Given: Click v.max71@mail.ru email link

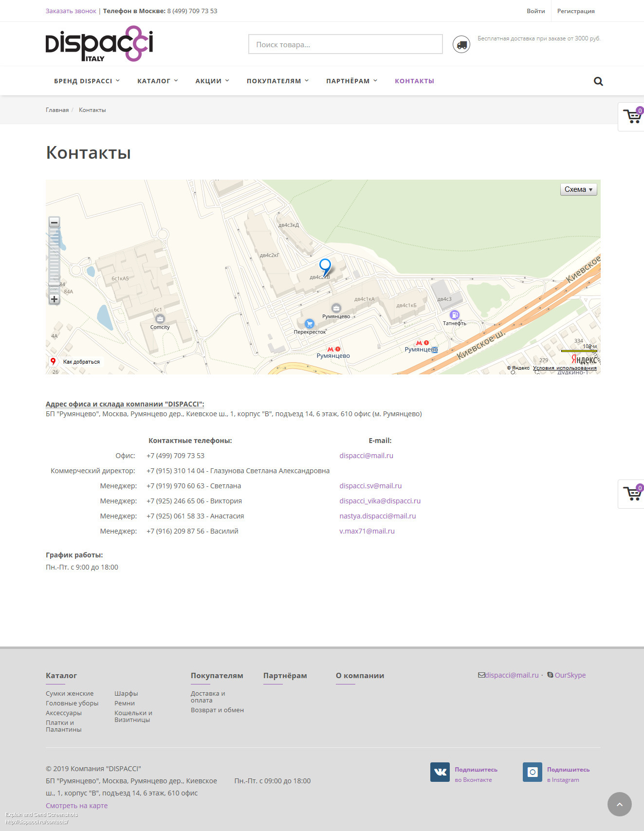Looking at the screenshot, I should pos(367,531).
